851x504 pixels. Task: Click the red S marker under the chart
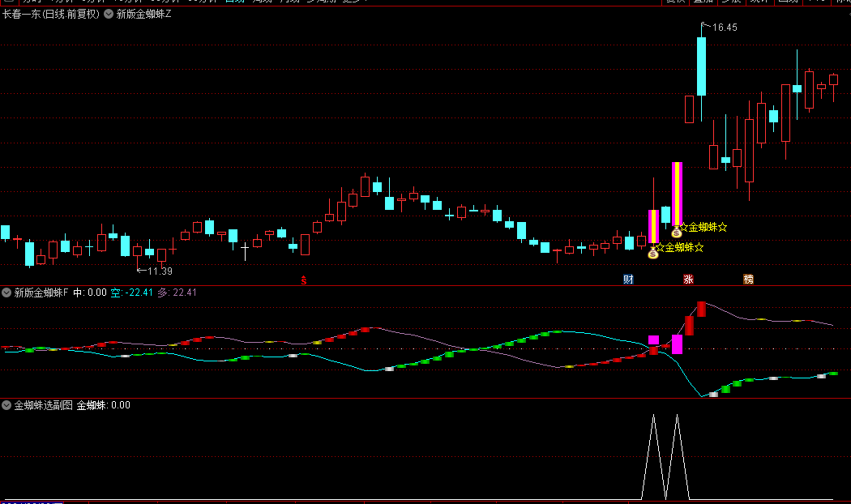pyautogui.click(x=304, y=280)
